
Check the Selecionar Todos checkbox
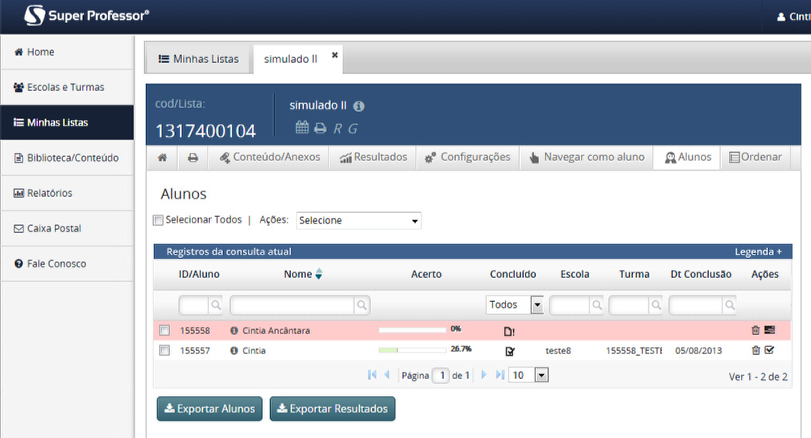(158, 220)
